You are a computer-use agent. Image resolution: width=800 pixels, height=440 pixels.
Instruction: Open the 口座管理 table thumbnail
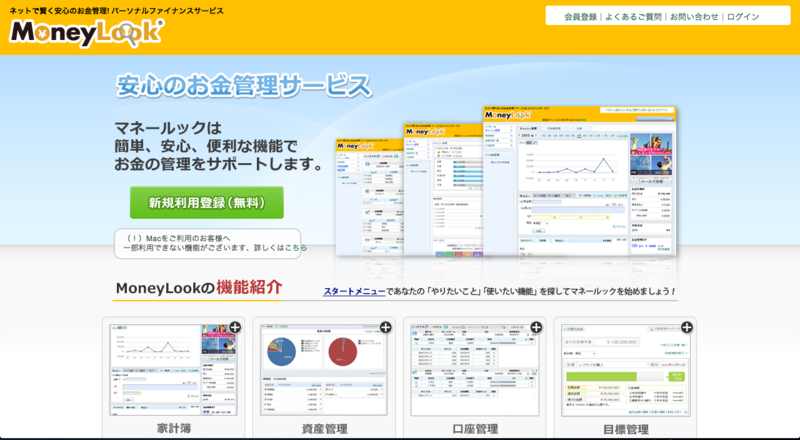coord(474,370)
